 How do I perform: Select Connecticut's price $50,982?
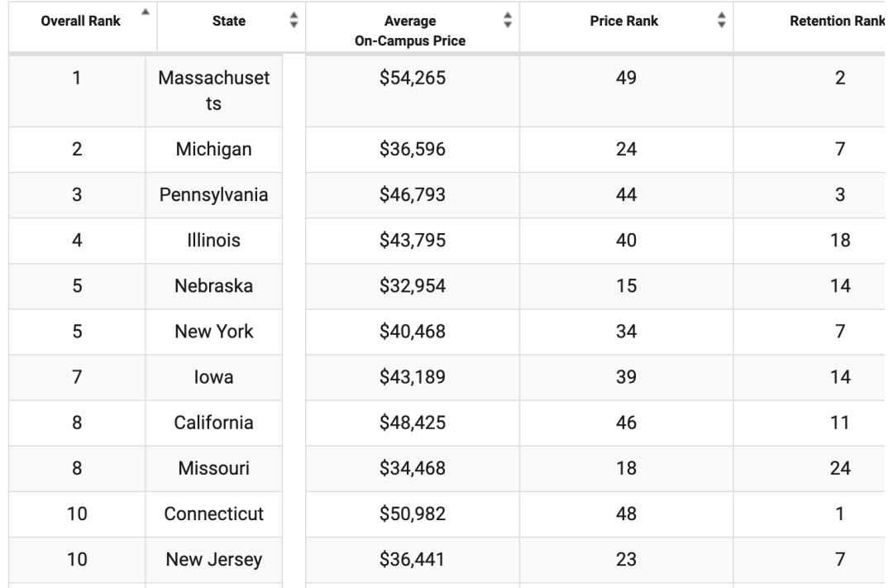[x=411, y=514]
